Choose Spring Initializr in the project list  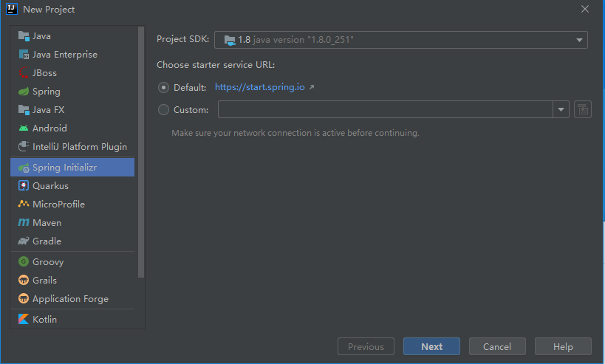72,168
